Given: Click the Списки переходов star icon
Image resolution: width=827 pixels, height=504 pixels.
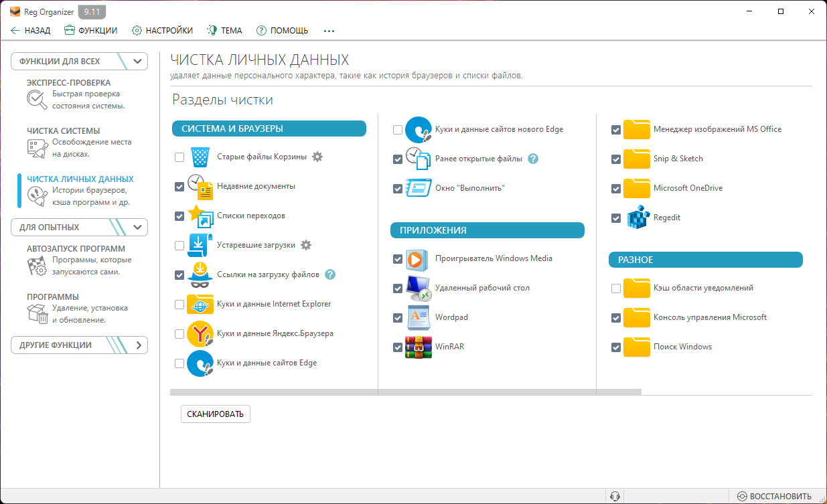Looking at the screenshot, I should pyautogui.click(x=200, y=216).
